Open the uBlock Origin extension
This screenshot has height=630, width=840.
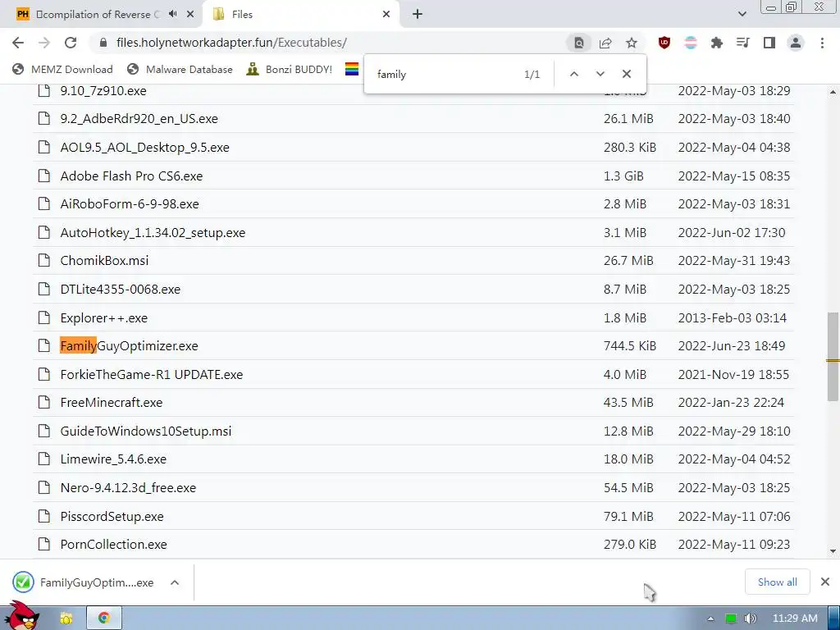tap(664, 43)
